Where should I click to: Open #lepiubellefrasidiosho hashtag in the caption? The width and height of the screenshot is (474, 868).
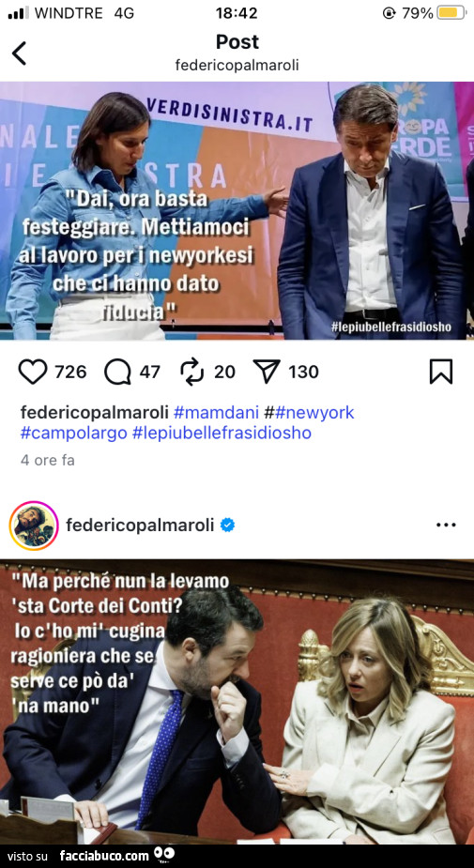pyautogui.click(x=222, y=433)
